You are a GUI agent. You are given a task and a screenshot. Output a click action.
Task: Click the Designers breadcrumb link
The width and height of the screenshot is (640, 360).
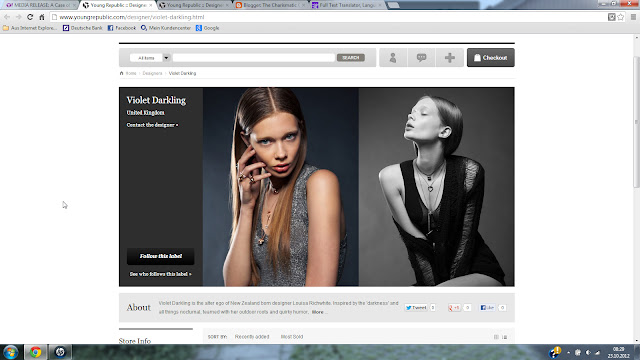(152, 73)
